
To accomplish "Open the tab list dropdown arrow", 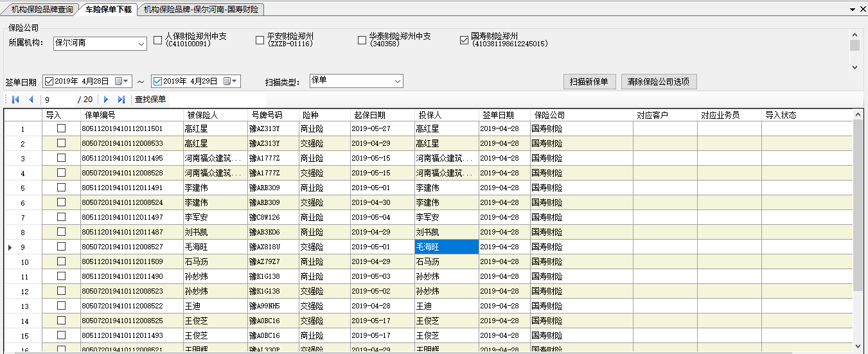I will 852,9.
